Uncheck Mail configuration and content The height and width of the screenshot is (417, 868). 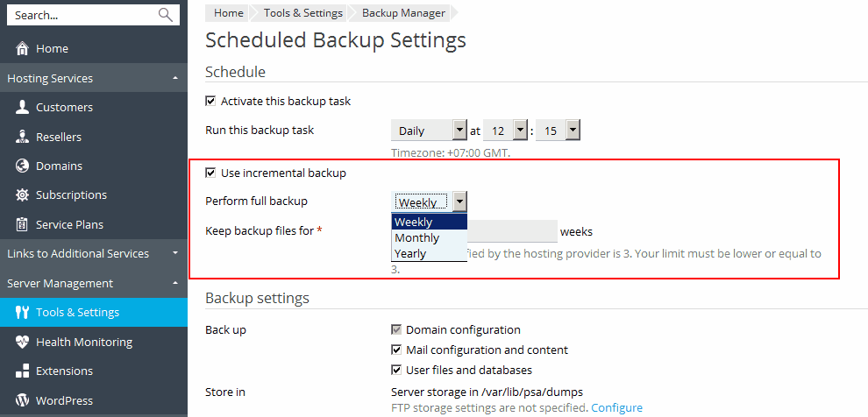pyautogui.click(x=396, y=350)
